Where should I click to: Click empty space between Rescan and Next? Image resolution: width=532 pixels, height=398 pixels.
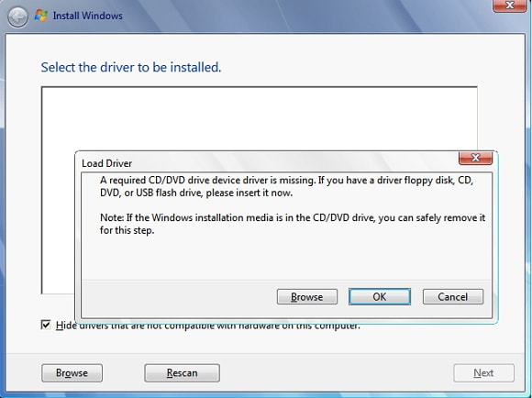[336, 373]
